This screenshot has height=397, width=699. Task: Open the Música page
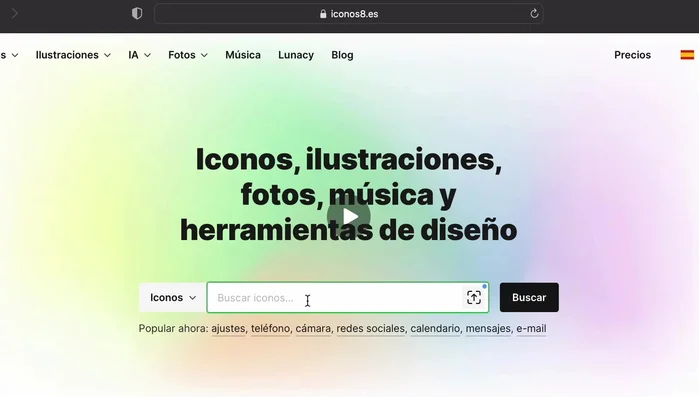(x=243, y=55)
